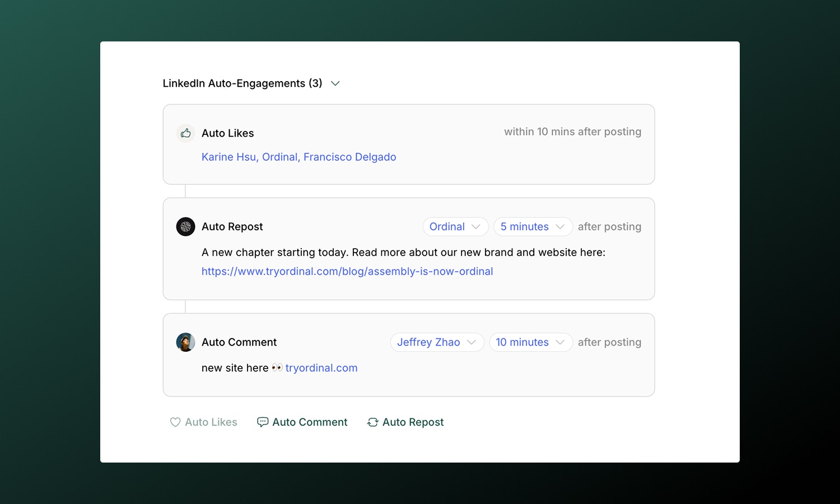
Task: Click the Auto Comment card title
Action: click(239, 342)
